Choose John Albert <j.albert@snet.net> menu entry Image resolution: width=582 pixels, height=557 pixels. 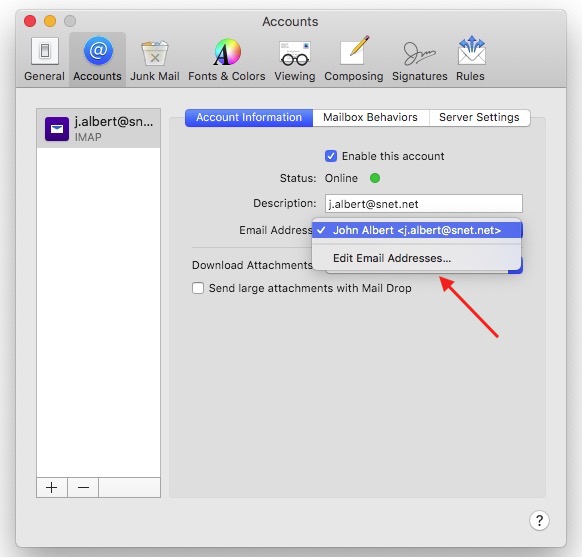point(417,230)
